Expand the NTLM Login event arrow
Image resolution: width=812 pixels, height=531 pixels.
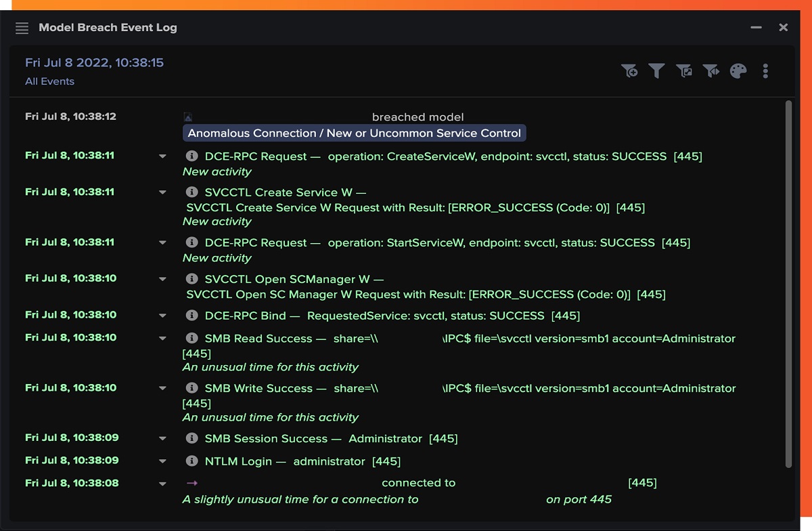point(162,461)
